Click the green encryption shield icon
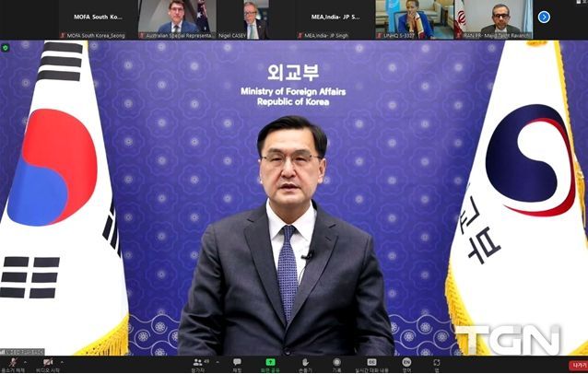The height and width of the screenshot is (374, 588). pyautogui.click(x=6, y=48)
